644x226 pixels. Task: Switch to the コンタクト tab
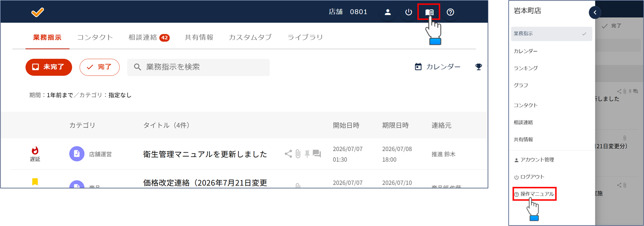(x=95, y=37)
